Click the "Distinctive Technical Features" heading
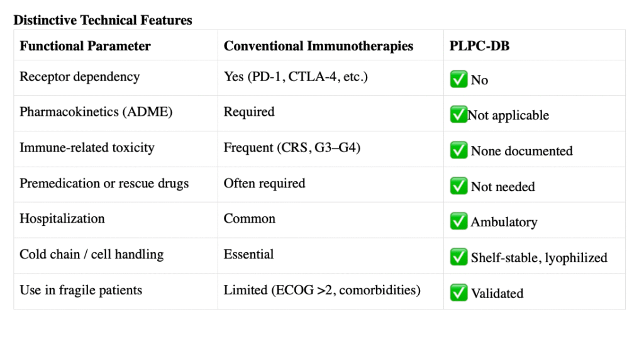Image resolution: width=644 pixels, height=339 pixels. point(103,20)
